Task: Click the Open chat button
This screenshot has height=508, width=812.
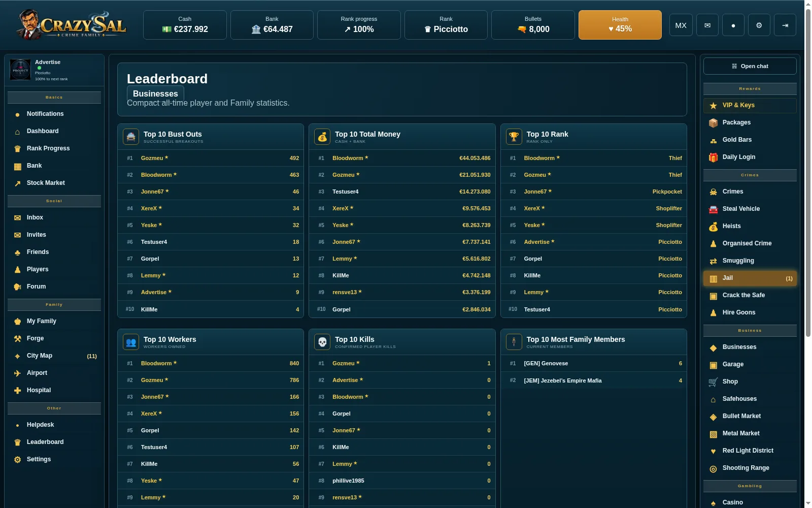Action: tap(750, 66)
